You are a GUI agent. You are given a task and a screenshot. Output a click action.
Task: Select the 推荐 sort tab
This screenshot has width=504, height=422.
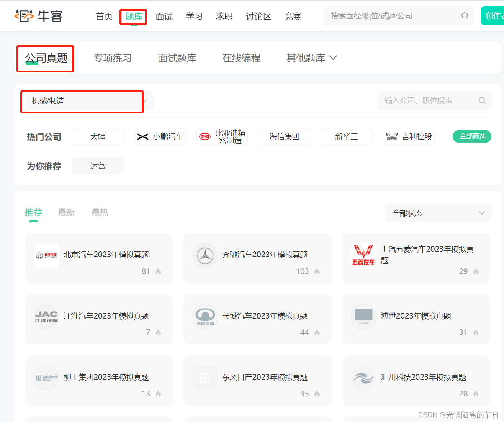33,212
